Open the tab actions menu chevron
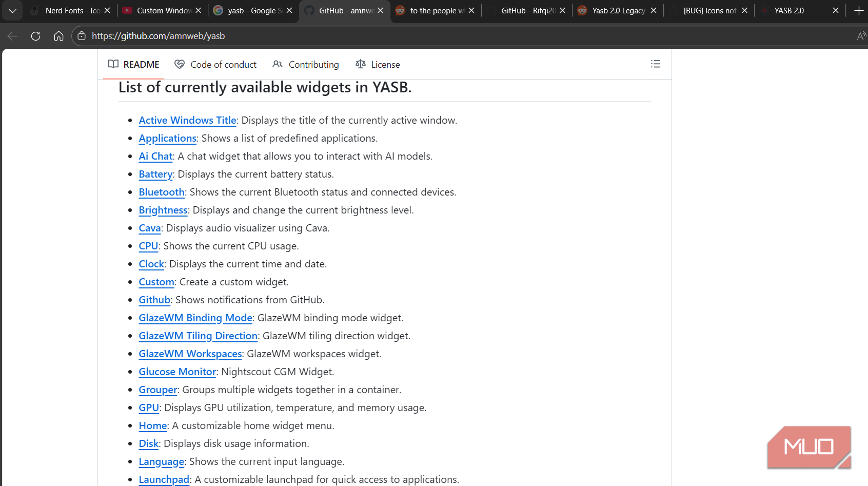 (12, 10)
